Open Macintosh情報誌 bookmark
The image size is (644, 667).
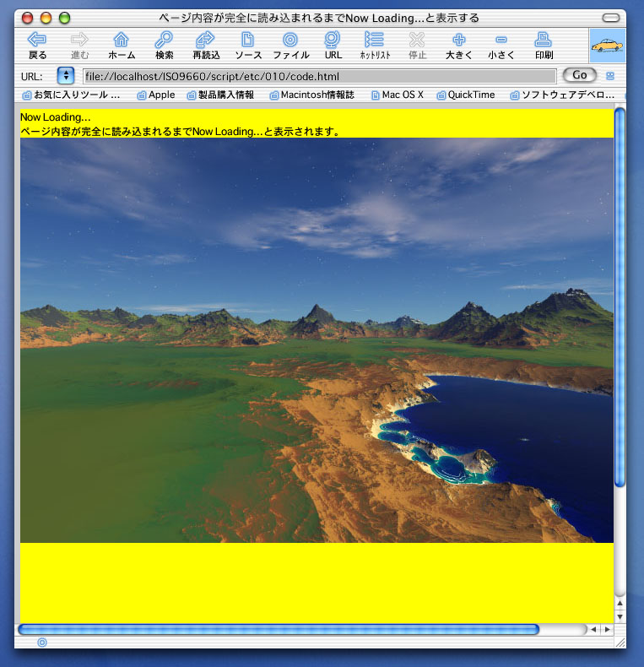pyautogui.click(x=311, y=95)
